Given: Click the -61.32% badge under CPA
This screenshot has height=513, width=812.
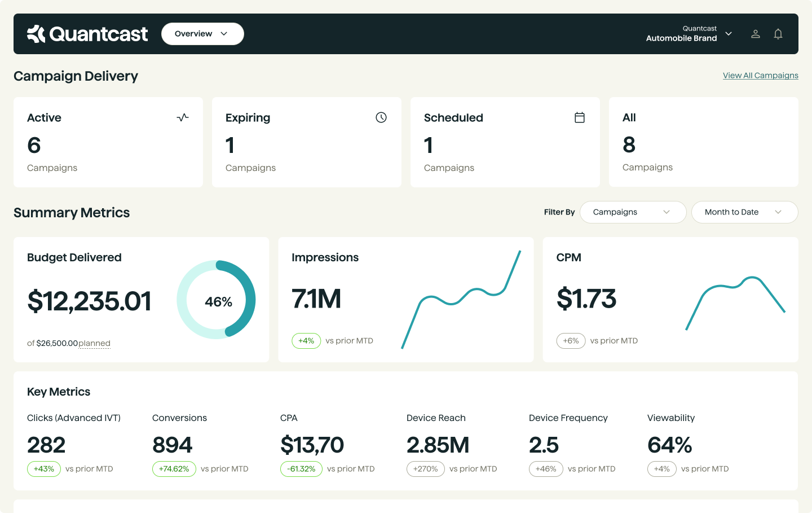Looking at the screenshot, I should [301, 469].
